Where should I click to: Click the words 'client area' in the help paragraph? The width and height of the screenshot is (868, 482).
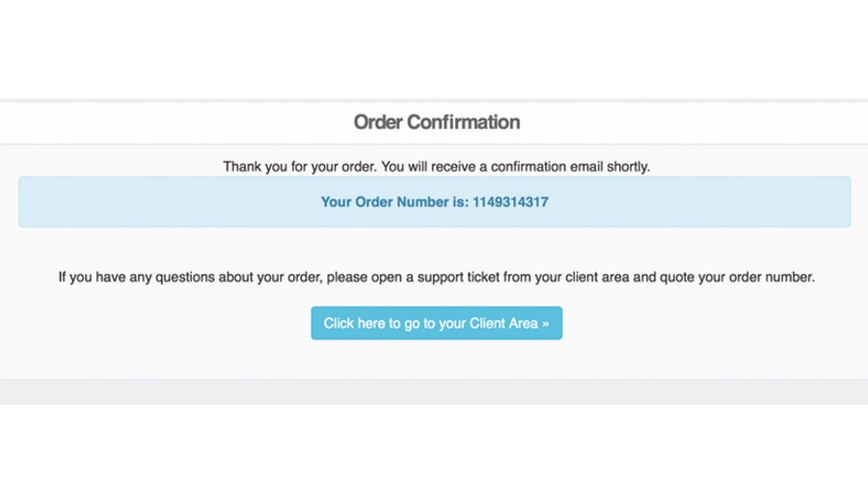pyautogui.click(x=598, y=277)
